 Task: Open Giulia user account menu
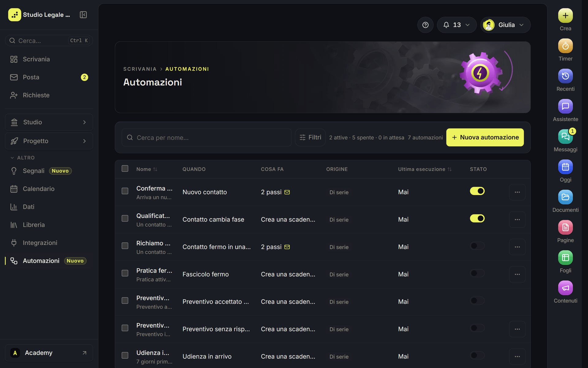pos(505,25)
